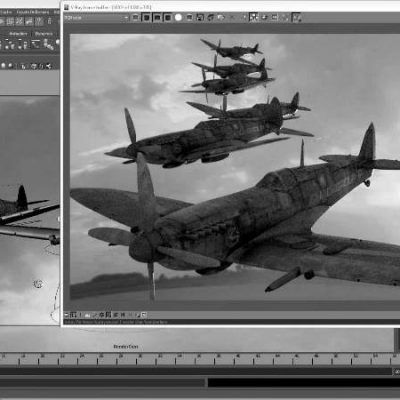Switch frame buffer to RGB channels

pos(136,17)
